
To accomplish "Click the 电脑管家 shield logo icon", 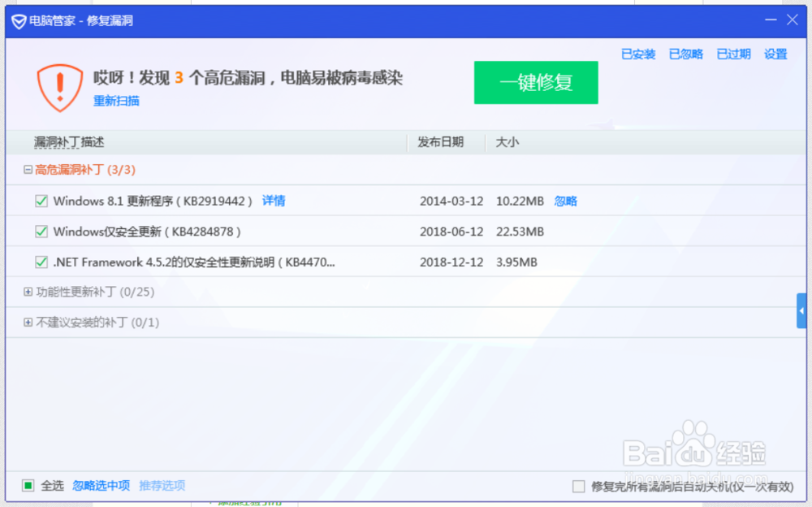I will 19,21.
